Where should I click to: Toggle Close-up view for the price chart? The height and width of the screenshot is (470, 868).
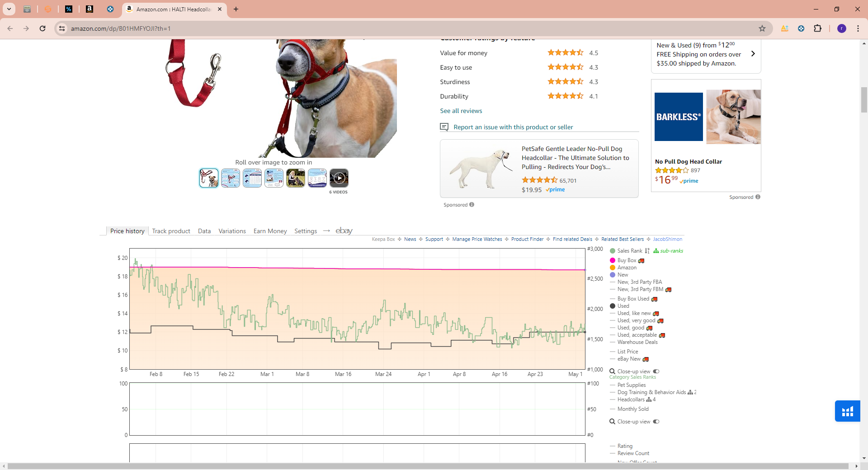pyautogui.click(x=656, y=371)
